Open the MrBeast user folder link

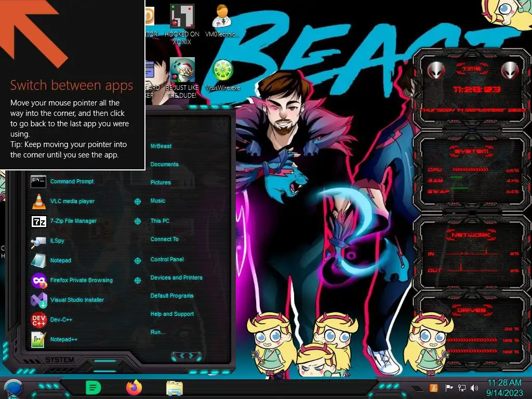pos(161,146)
